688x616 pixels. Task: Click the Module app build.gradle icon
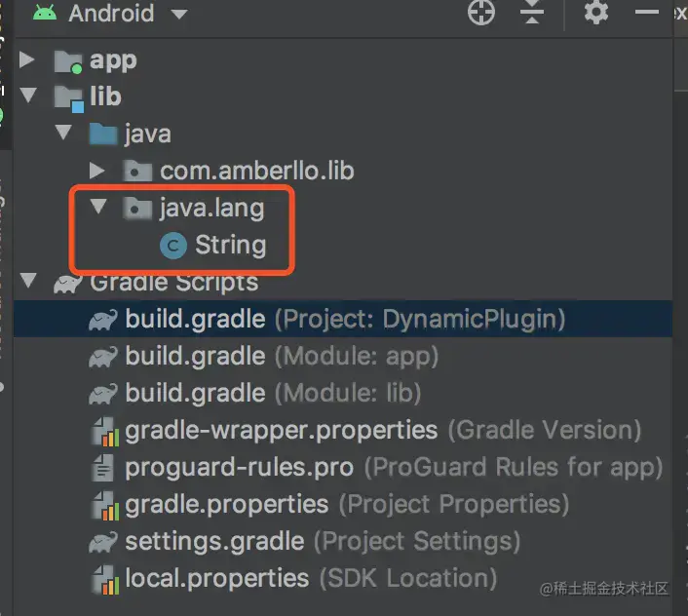[103, 357]
